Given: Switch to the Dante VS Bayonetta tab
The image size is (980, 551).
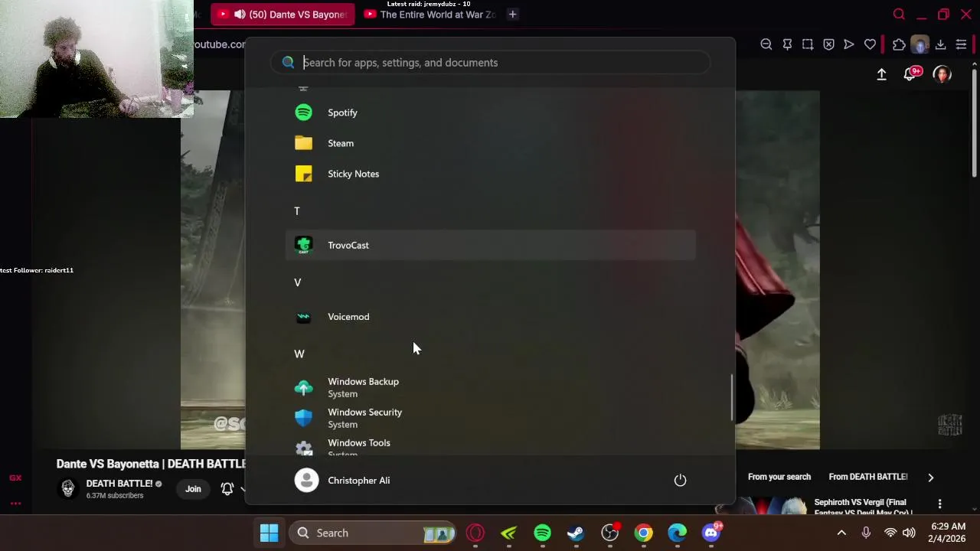Looking at the screenshot, I should click(x=283, y=15).
